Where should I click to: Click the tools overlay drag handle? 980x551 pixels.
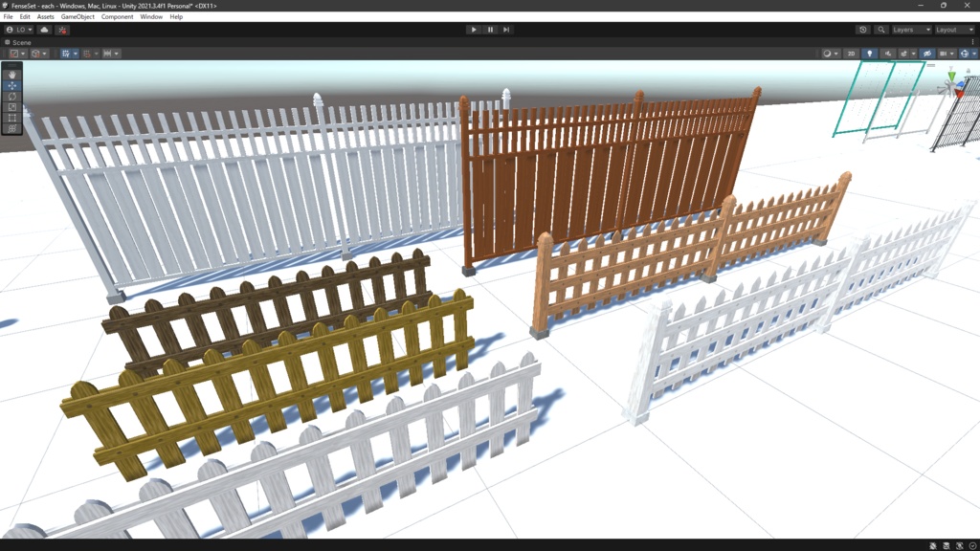point(11,65)
